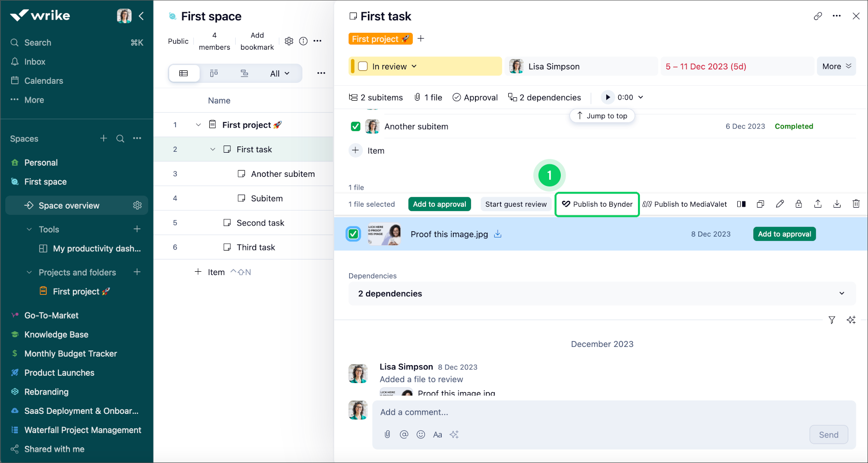Copy task permalink using the link icon
The image size is (868, 463).
click(818, 16)
